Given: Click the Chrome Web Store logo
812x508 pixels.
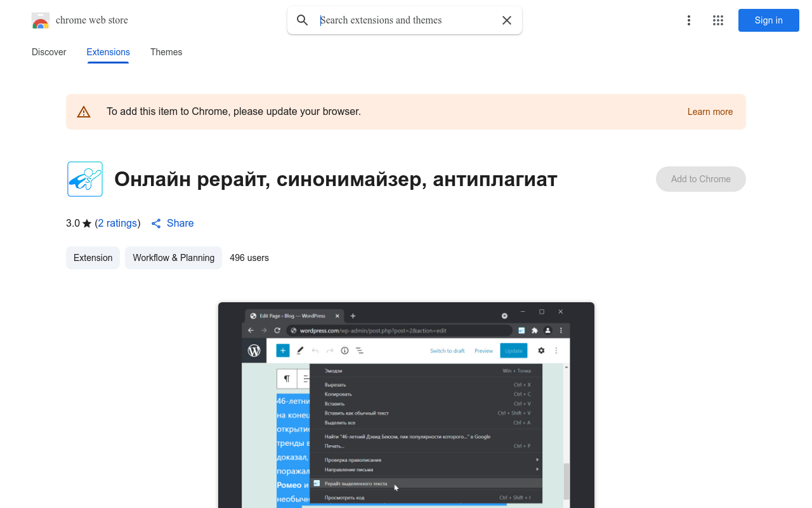Looking at the screenshot, I should click(41, 20).
